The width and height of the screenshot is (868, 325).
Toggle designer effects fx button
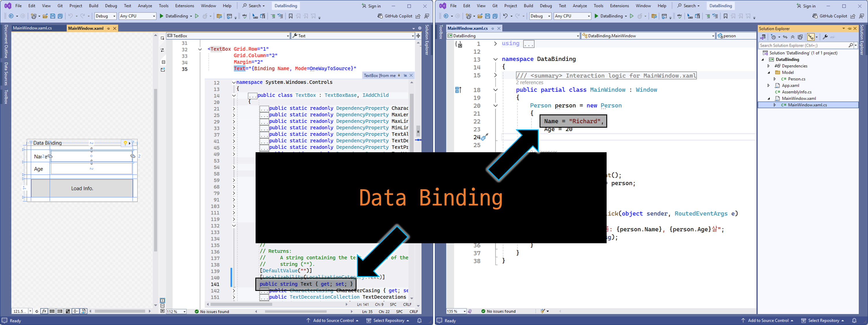click(x=44, y=311)
